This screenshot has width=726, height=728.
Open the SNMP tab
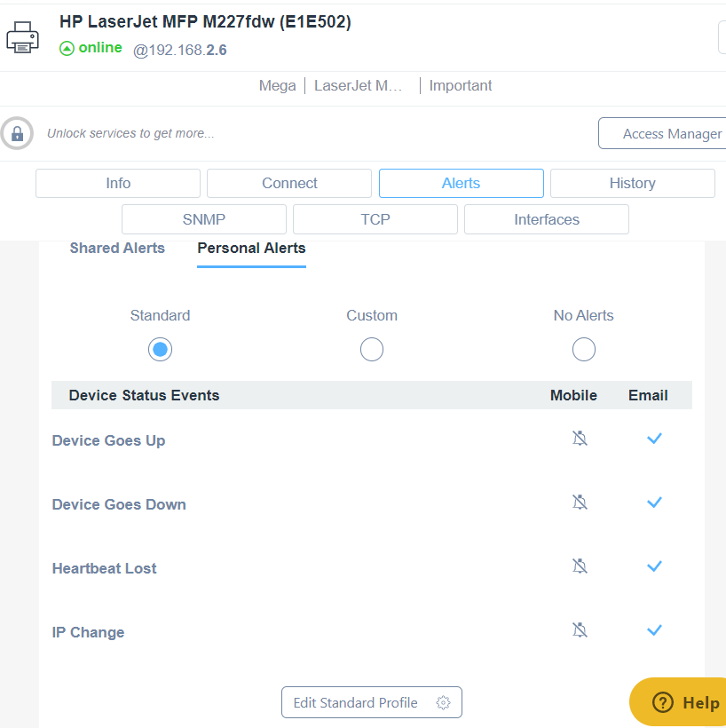point(204,219)
